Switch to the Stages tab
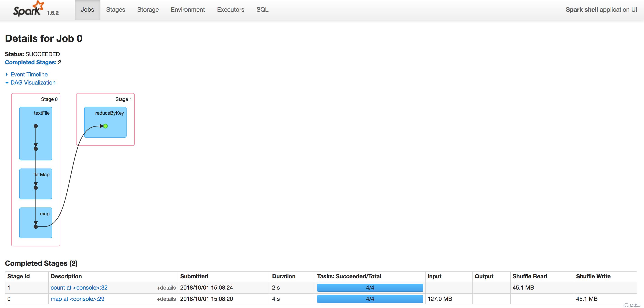644x308 pixels. [116, 10]
